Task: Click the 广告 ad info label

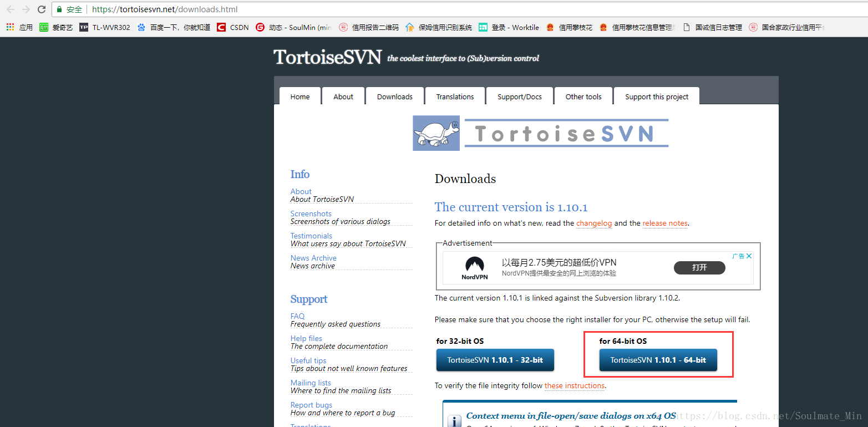Action: tap(738, 256)
